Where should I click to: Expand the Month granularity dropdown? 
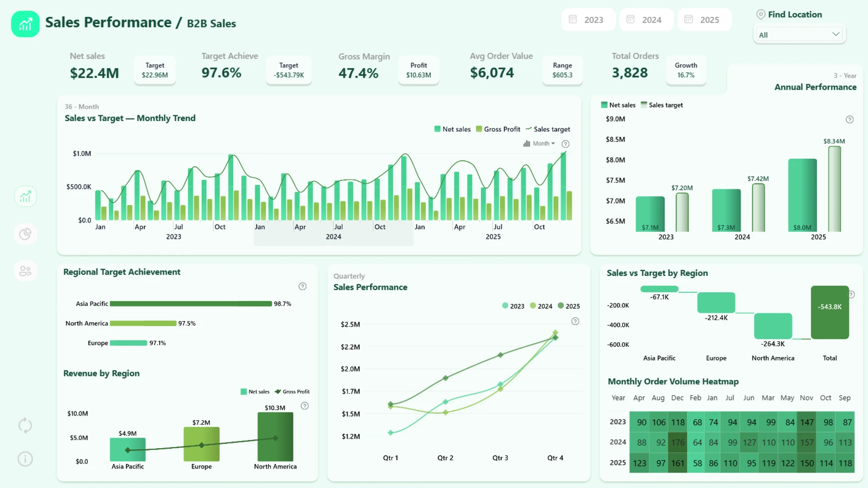(x=544, y=144)
